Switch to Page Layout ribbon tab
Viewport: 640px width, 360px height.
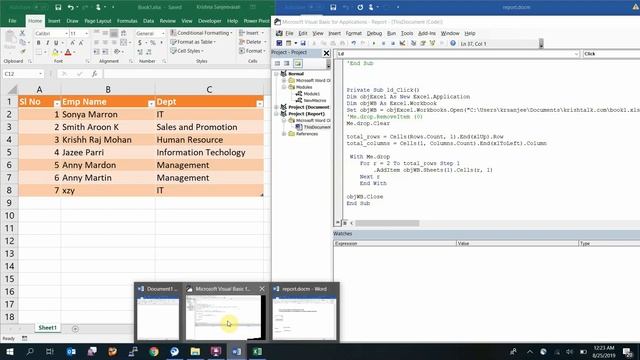[x=98, y=21]
